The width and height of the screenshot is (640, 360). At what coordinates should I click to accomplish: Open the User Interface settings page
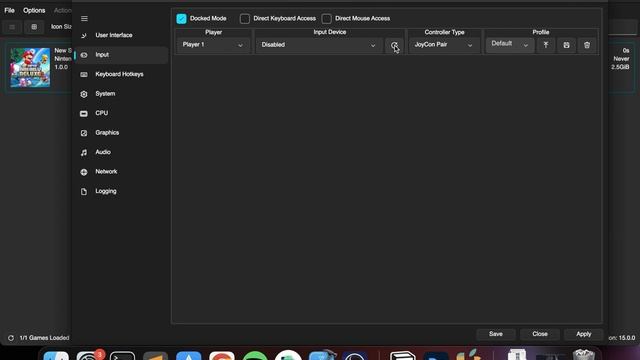tap(121, 35)
